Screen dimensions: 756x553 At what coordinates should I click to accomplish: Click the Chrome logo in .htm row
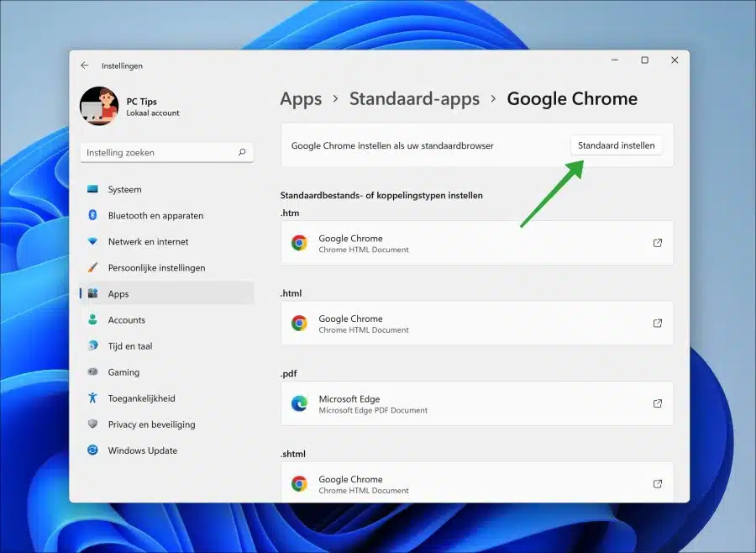coord(299,243)
